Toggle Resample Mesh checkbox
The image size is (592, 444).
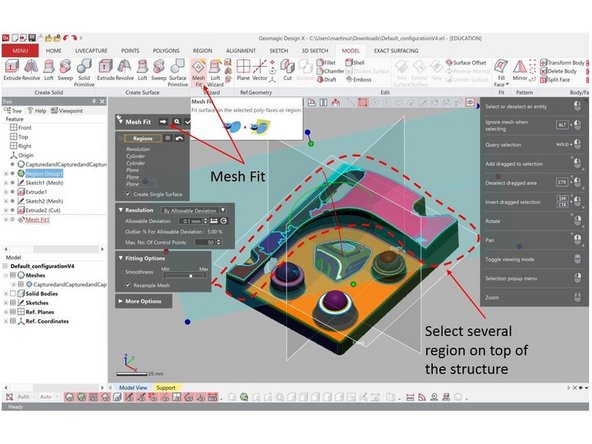(x=128, y=285)
